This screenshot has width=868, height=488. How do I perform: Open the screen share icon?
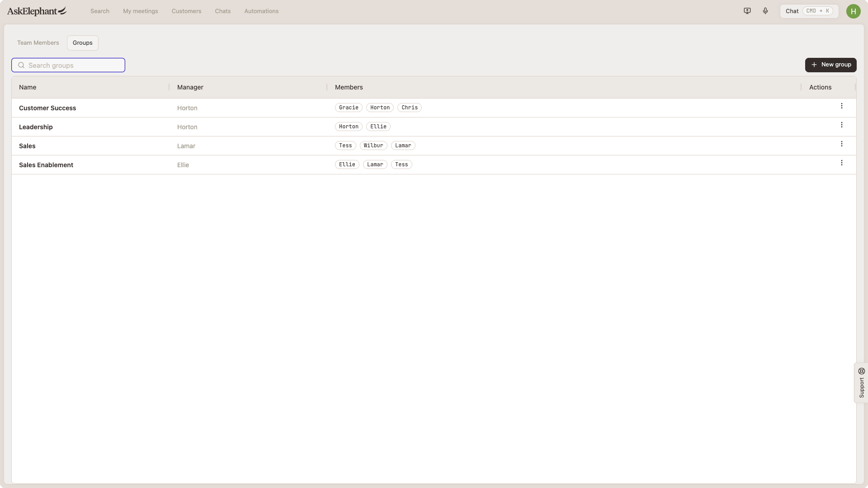click(x=747, y=11)
